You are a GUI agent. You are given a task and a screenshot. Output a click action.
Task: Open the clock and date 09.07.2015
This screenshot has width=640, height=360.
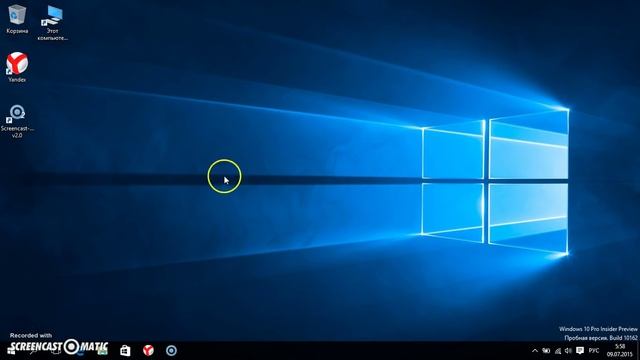(x=620, y=351)
